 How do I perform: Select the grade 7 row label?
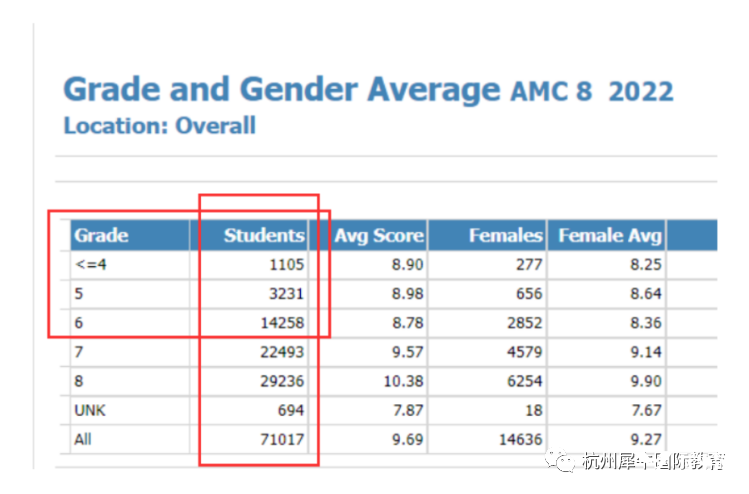coord(79,352)
